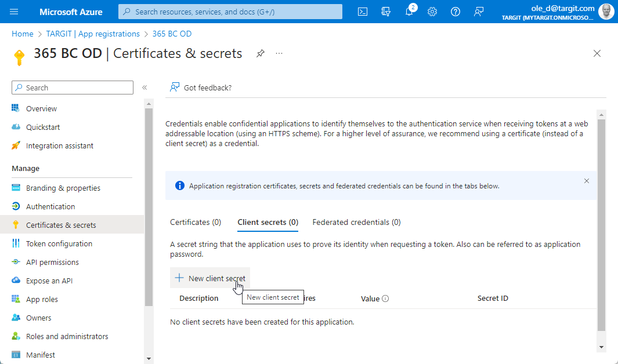Click the key icon beside the page title
This screenshot has height=364, width=618.
click(19, 57)
